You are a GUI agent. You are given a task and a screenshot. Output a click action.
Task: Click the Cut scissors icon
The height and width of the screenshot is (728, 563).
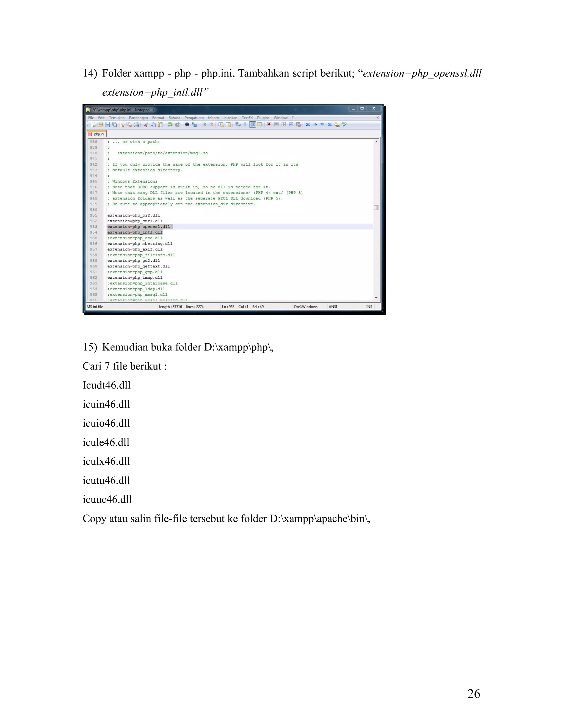[146, 125]
